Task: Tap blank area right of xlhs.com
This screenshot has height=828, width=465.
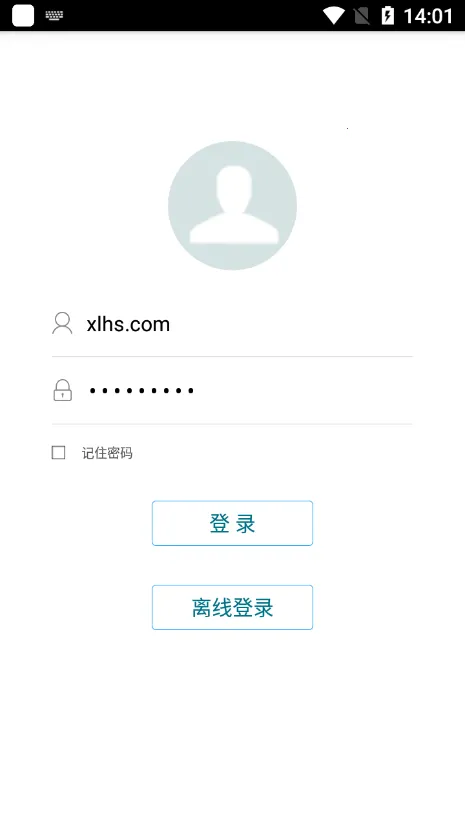Action: pyautogui.click(x=290, y=324)
